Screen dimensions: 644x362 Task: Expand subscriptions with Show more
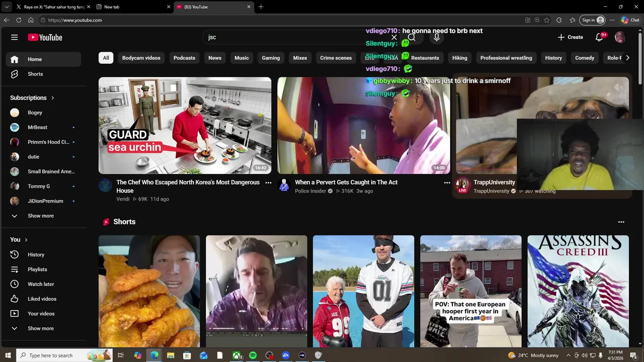pos(43,216)
